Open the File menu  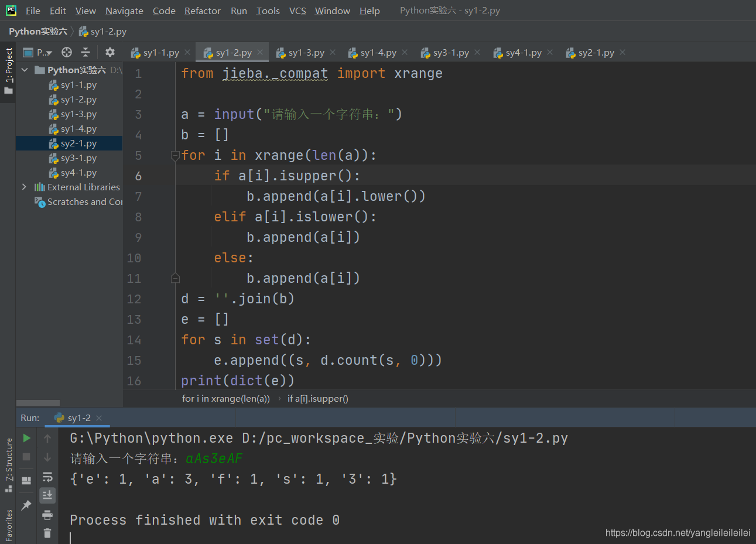pos(33,11)
